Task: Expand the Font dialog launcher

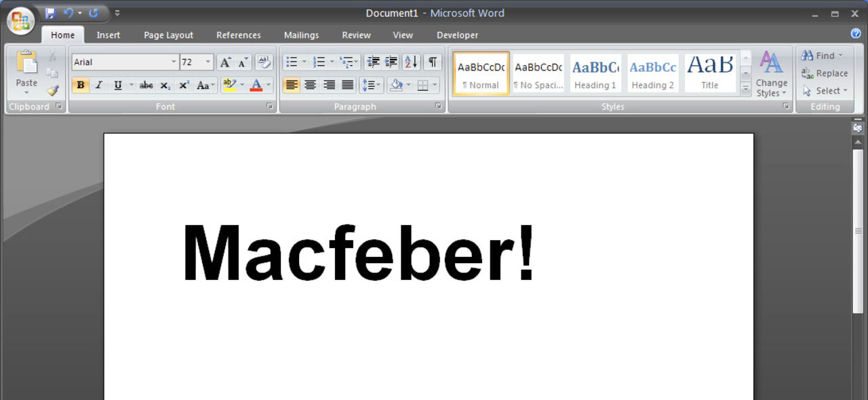Action: point(270,106)
